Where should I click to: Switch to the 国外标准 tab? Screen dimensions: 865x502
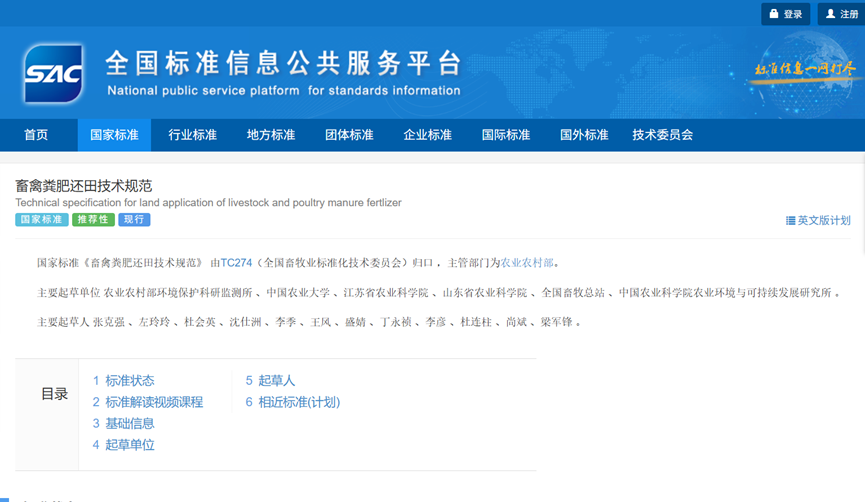[x=584, y=135]
